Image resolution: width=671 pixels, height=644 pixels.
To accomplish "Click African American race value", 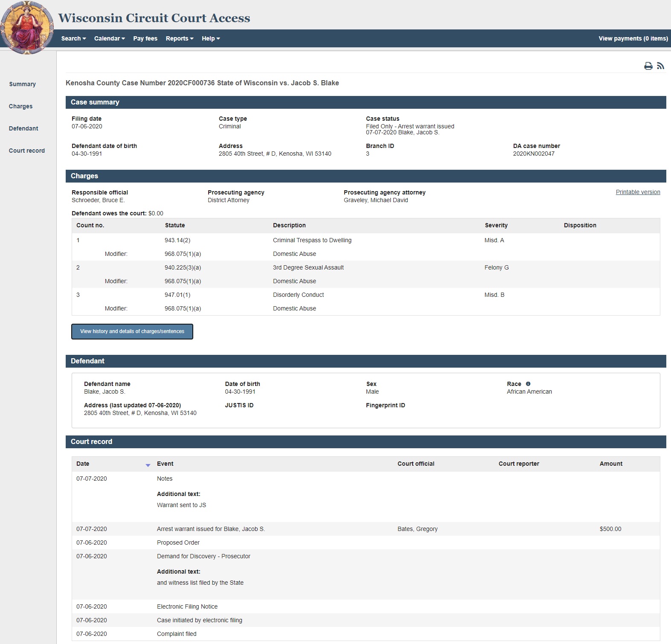I will [529, 392].
